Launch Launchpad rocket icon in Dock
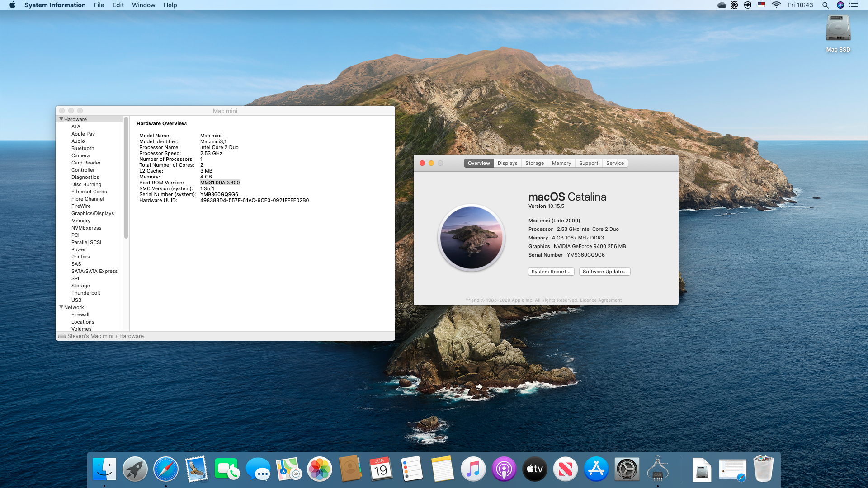This screenshot has width=868, height=488. (x=135, y=469)
